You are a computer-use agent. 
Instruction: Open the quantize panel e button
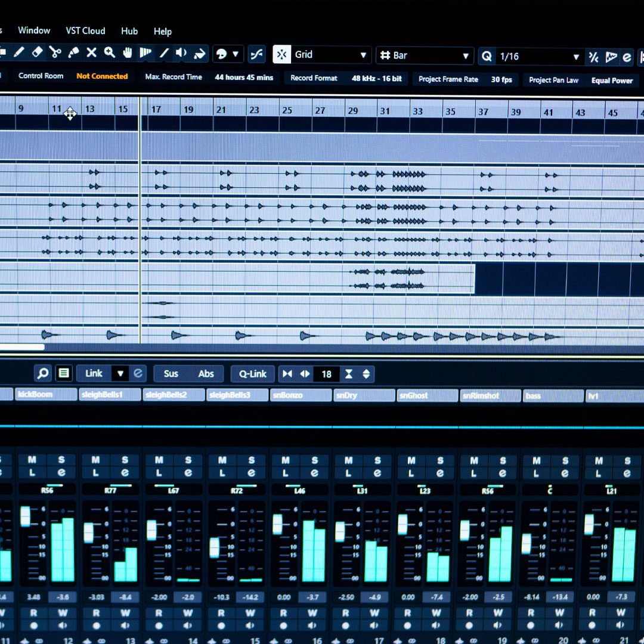click(627, 57)
